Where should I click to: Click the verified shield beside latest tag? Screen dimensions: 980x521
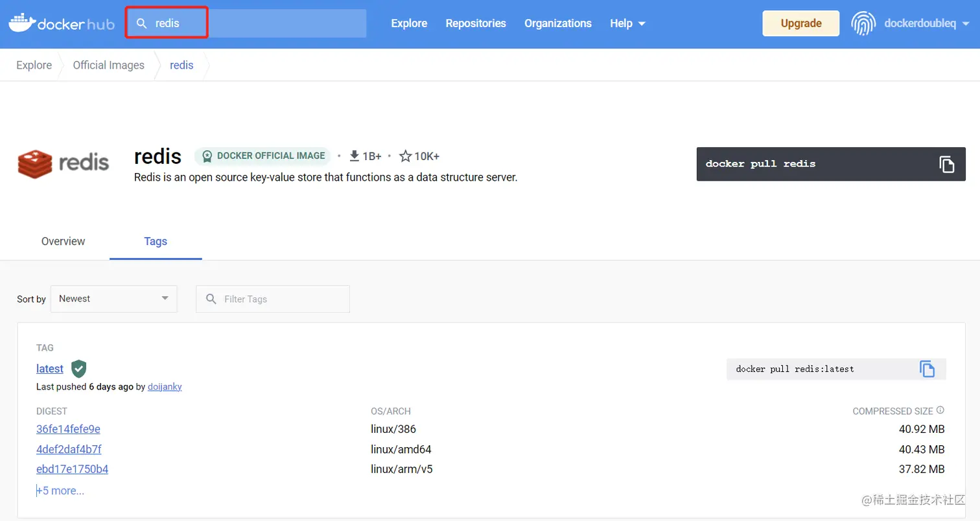78,368
